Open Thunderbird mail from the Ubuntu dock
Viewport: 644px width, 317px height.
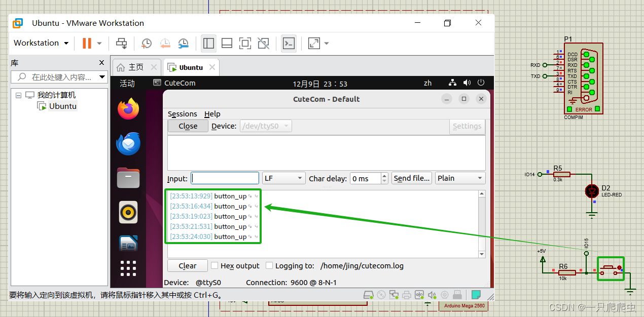(x=128, y=144)
